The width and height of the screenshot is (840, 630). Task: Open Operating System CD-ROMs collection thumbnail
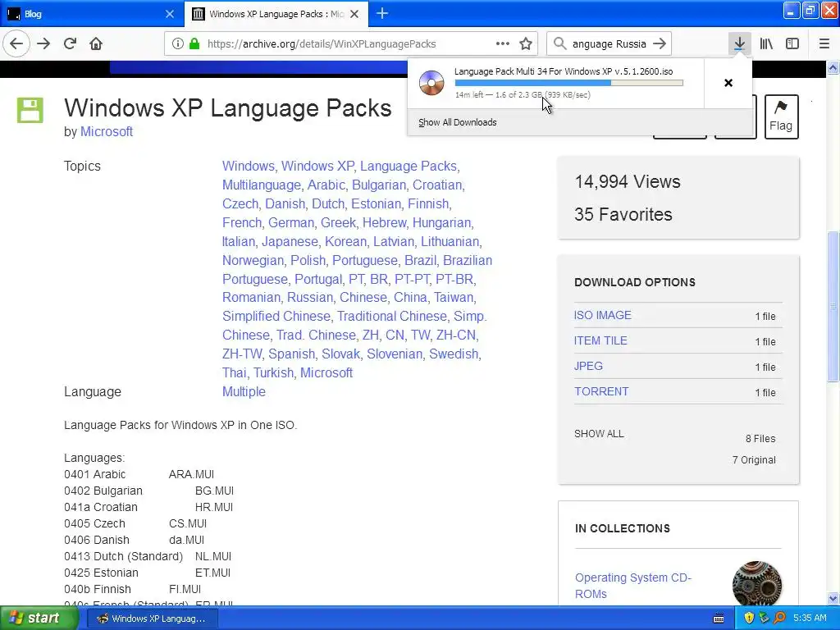tap(756, 584)
